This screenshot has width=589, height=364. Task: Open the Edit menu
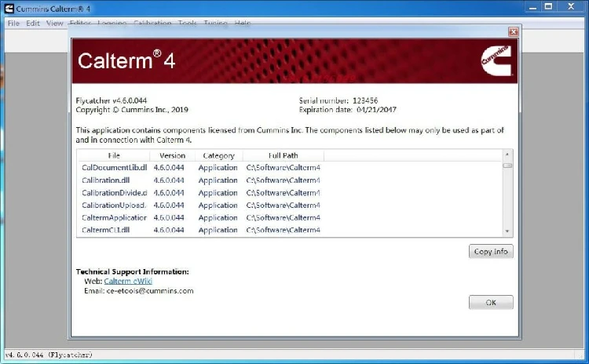tap(33, 24)
